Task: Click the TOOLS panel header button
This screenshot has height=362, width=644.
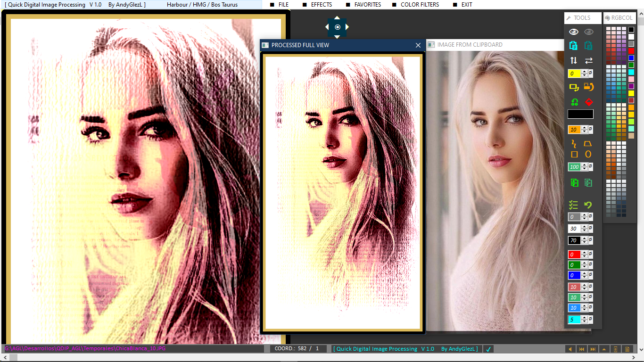Action: (582, 18)
